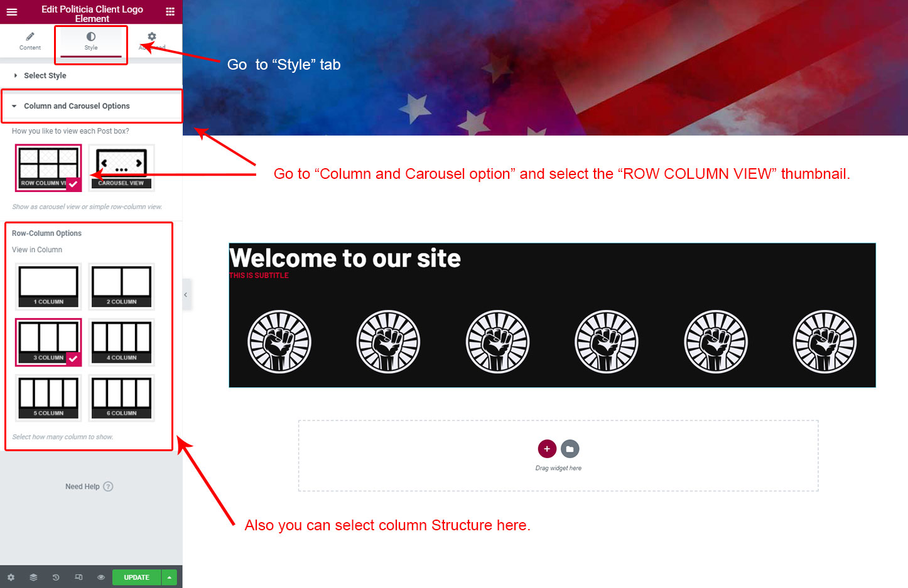Image resolution: width=908 pixels, height=588 pixels.
Task: Choose the 4 COLUMN layout
Action: pos(121,342)
